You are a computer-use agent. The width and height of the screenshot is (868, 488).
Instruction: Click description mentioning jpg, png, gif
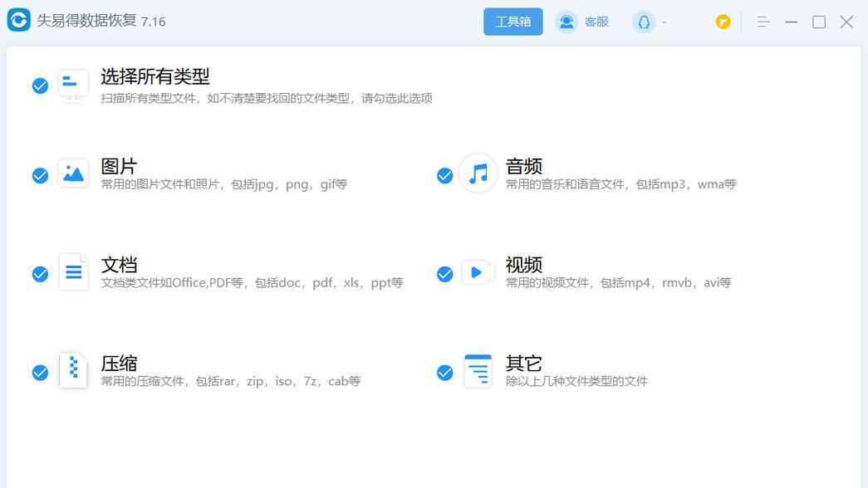tap(223, 184)
